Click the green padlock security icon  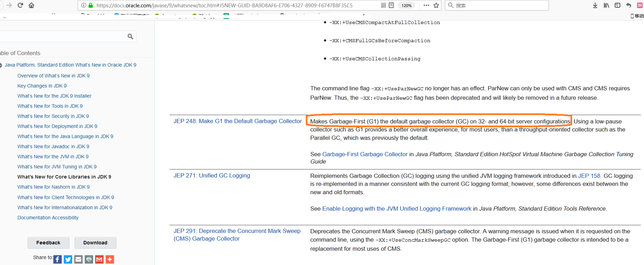coord(91,5)
